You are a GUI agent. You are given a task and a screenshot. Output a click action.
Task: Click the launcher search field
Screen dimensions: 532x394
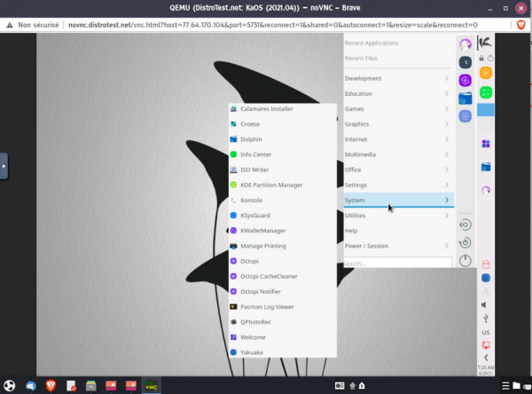click(x=396, y=263)
